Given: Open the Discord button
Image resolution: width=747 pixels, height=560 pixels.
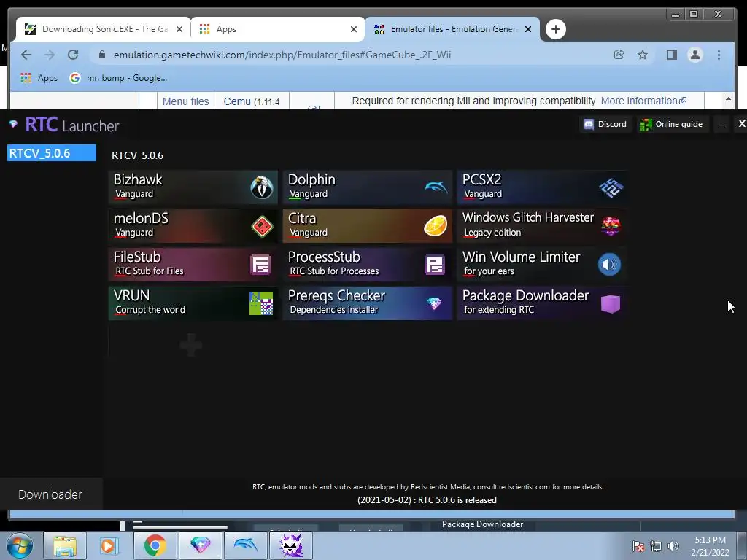Looking at the screenshot, I should click(605, 124).
